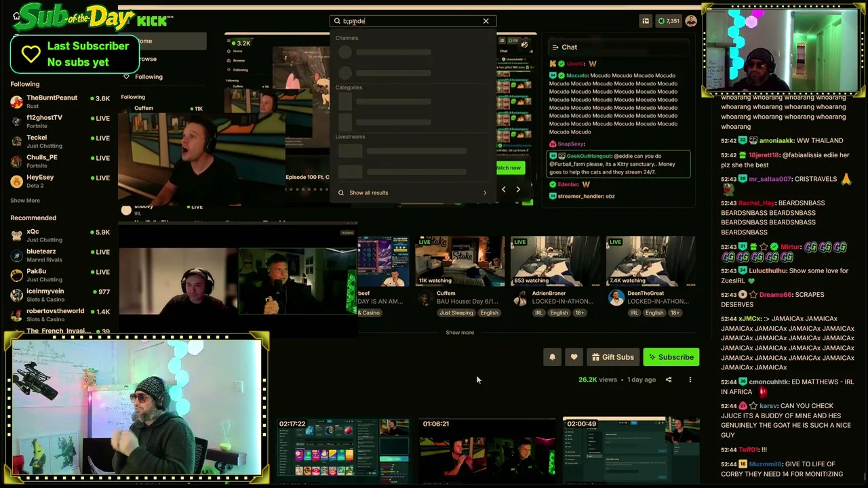This screenshot has width=868, height=488.
Task: Click the Show all results link
Action: pos(369,192)
